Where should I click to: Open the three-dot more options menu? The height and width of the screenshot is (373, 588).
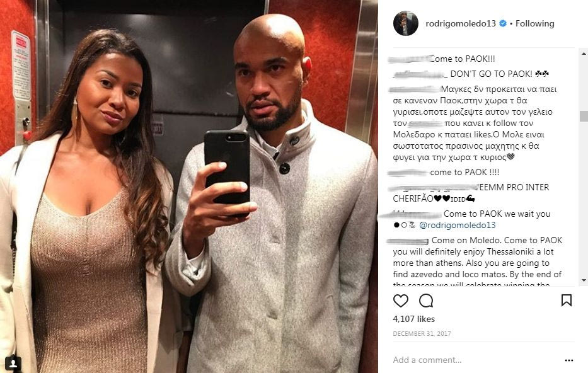[569, 360]
